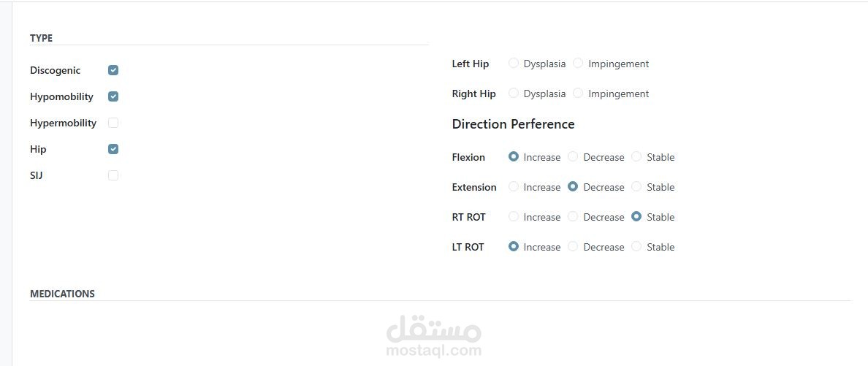Tick the SIJ checkbox

(x=113, y=175)
